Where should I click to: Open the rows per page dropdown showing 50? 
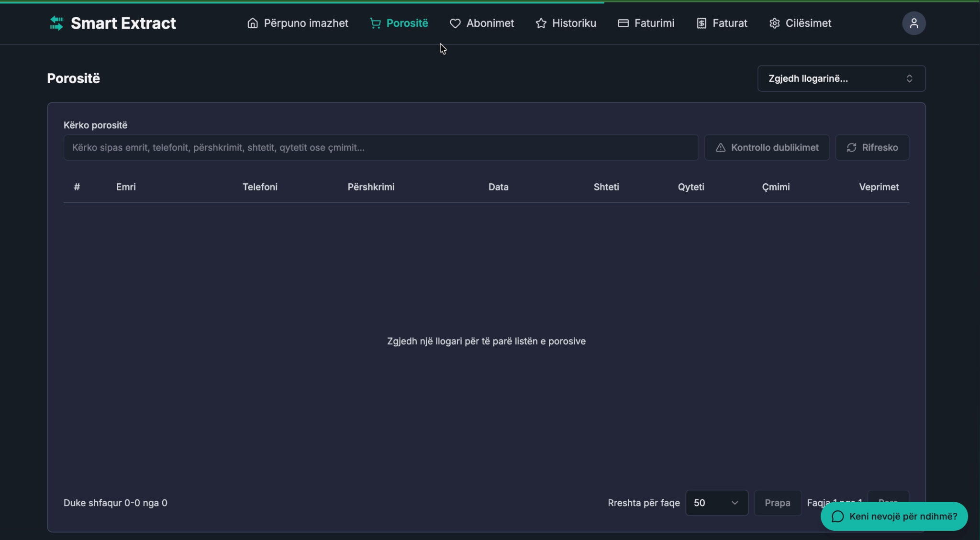coord(716,503)
